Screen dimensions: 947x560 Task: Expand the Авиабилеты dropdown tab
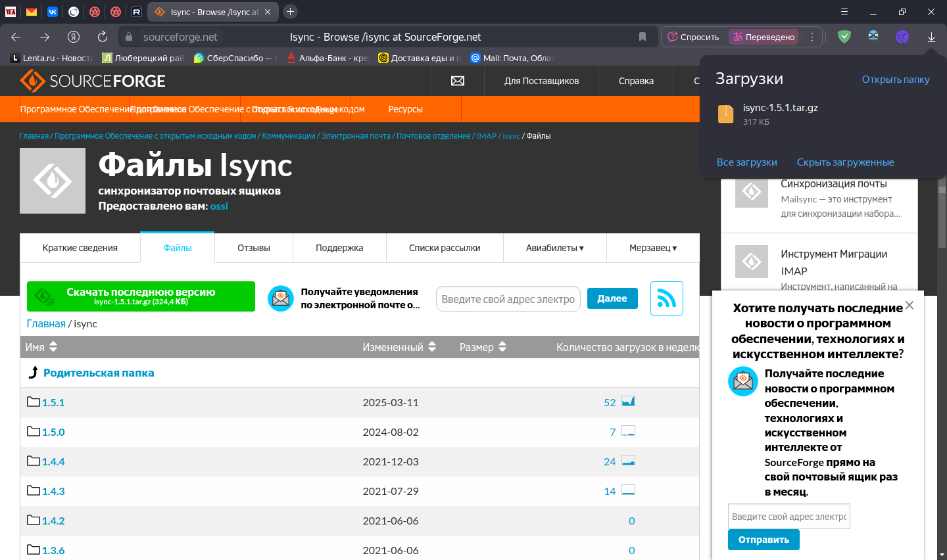[x=554, y=248]
